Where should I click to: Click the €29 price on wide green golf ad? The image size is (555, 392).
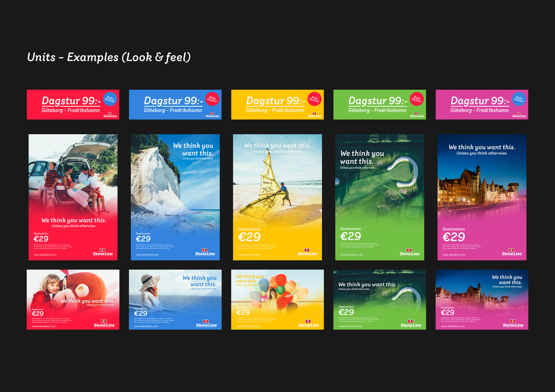[x=346, y=312]
